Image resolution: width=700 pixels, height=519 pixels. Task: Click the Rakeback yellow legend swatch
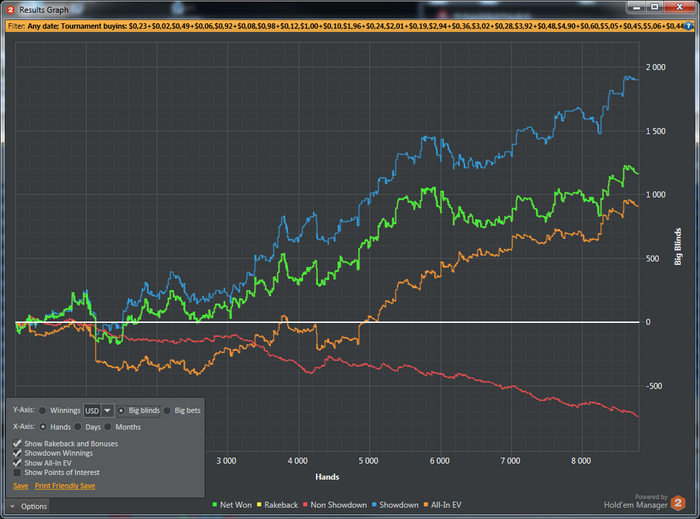(259, 505)
